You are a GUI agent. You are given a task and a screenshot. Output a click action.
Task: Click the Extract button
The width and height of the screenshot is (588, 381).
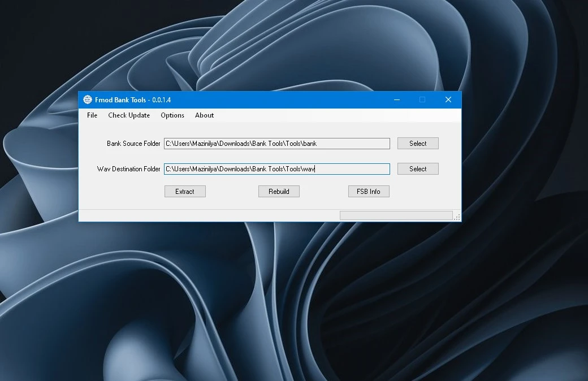[185, 191]
